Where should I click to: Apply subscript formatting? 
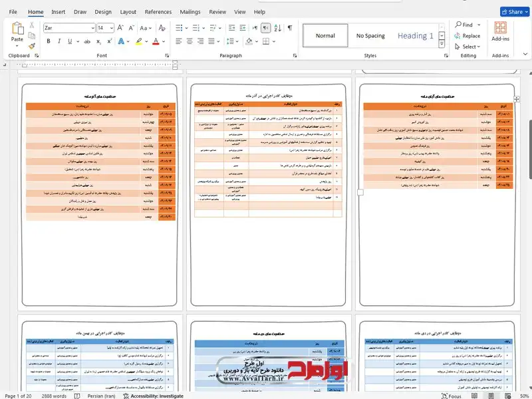click(98, 41)
